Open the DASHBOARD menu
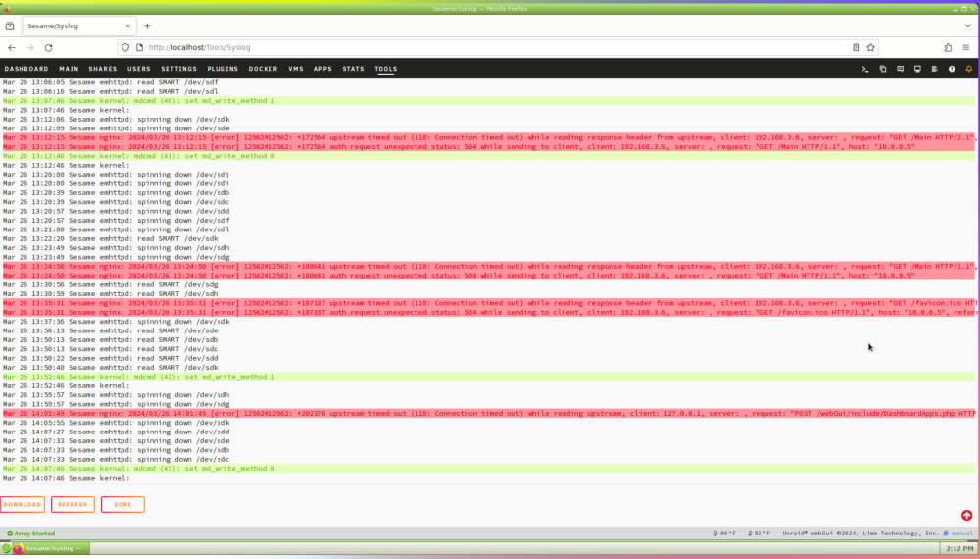This screenshot has width=980, height=559. pyautogui.click(x=26, y=69)
